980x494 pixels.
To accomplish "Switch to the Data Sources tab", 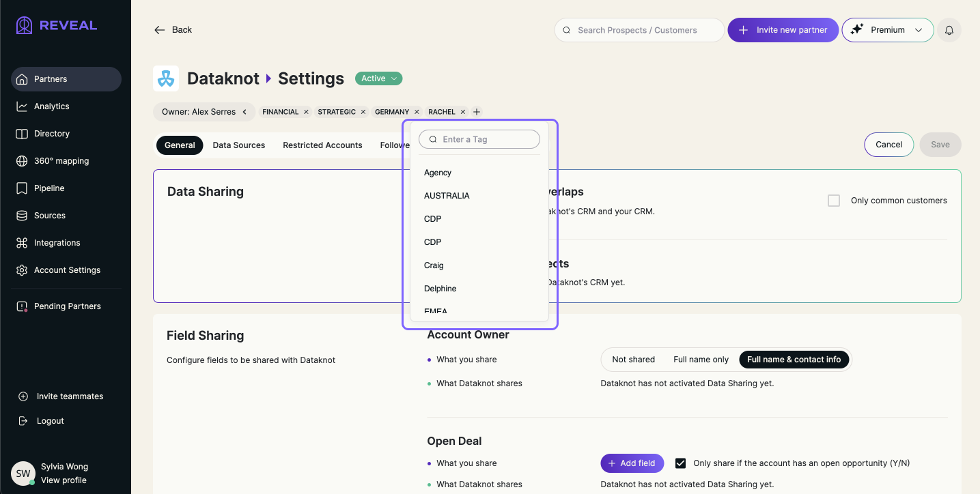I will tap(239, 145).
